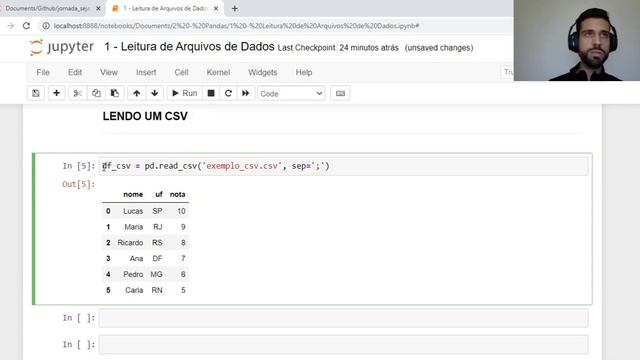The height and width of the screenshot is (360, 640).
Task: Click the 'RN' uf cell
Action: [157, 290]
